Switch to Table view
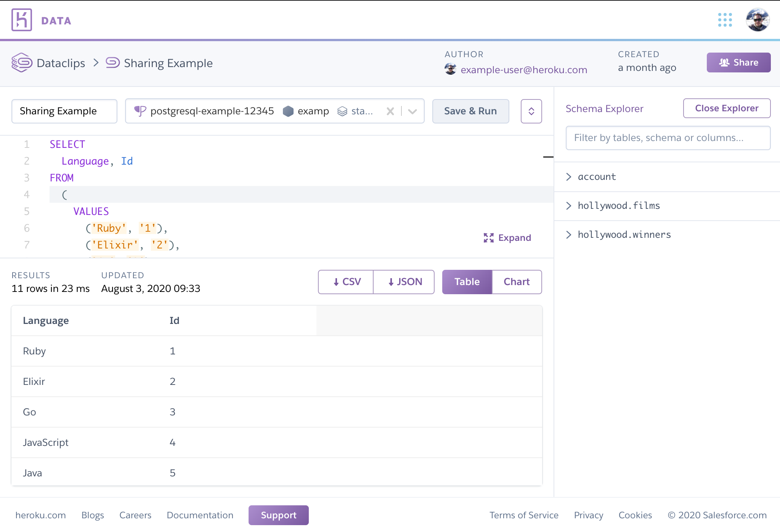 (x=467, y=282)
